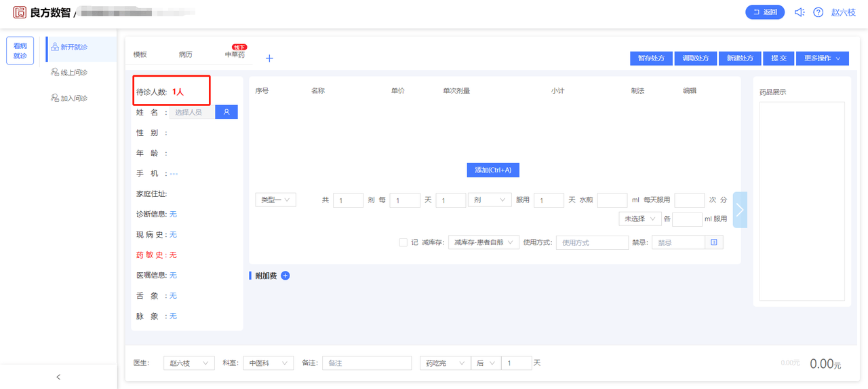Click the 良方数智 logo icon
This screenshot has width=868, height=389.
click(x=20, y=12)
